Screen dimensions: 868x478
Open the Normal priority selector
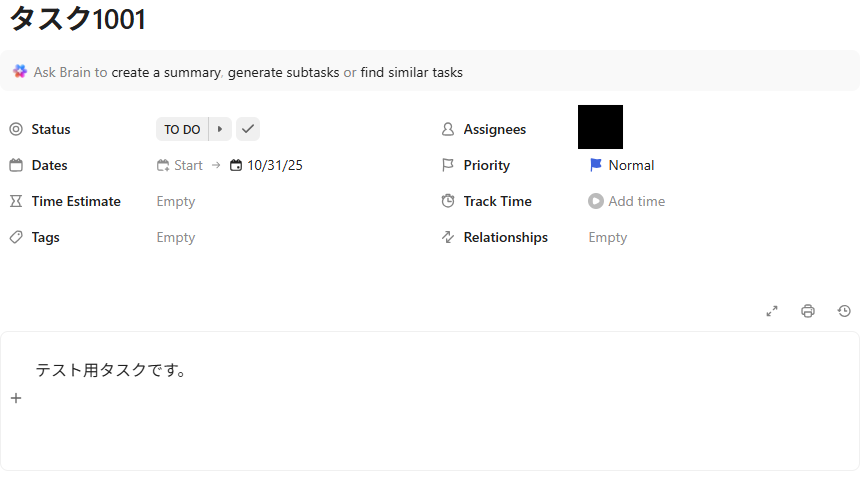[622, 165]
